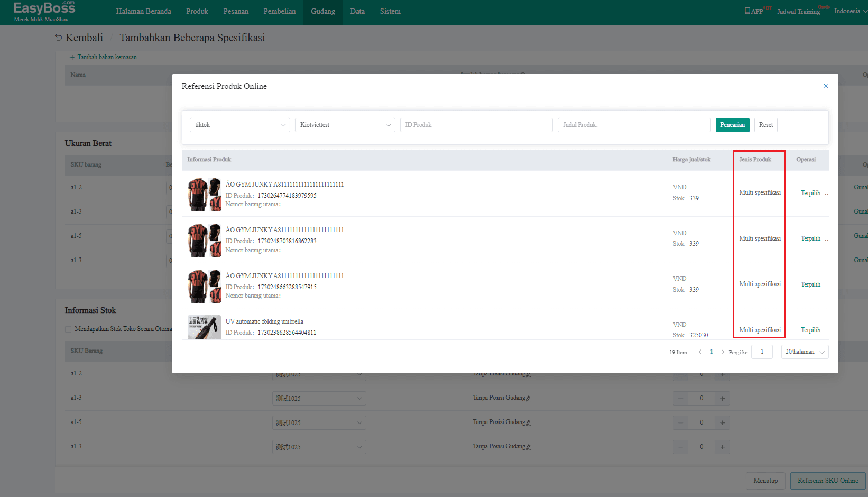Select Terpilih for product 1730264774183979595

tap(810, 193)
